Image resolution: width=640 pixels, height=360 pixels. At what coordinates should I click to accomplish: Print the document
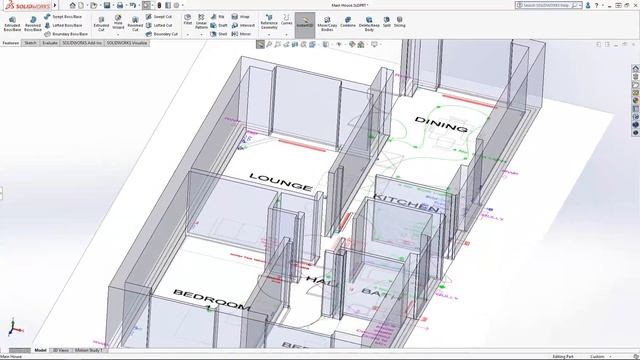[120, 5]
